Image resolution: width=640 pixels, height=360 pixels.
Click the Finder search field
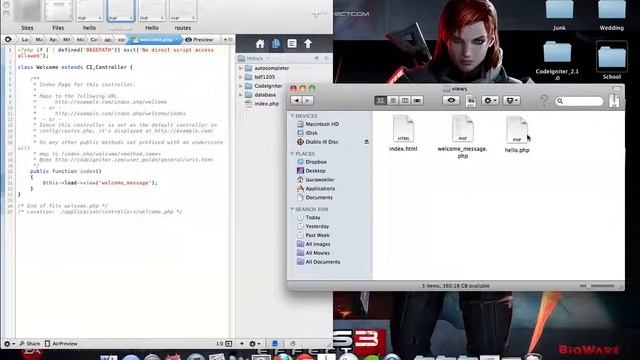pos(579,101)
